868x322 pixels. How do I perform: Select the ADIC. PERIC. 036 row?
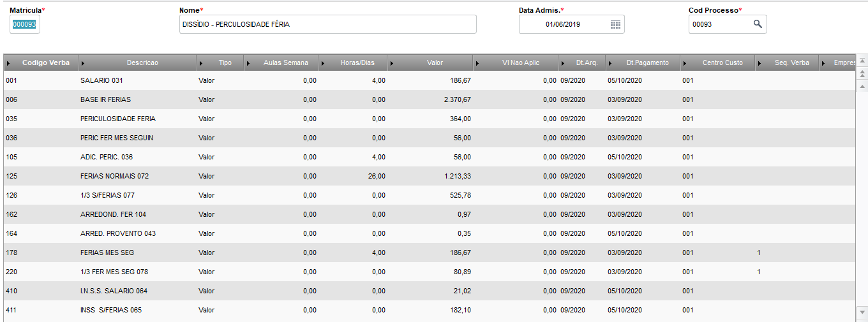click(429, 157)
